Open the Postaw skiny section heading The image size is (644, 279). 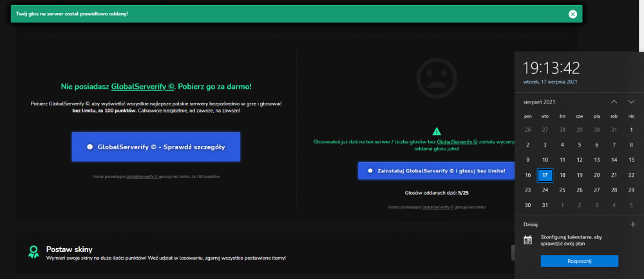click(x=70, y=249)
